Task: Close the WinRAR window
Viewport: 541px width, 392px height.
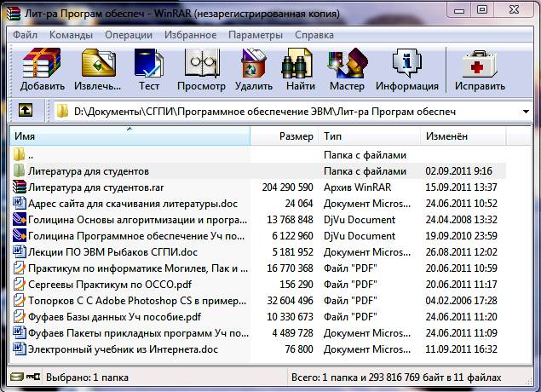Action: (x=515, y=9)
